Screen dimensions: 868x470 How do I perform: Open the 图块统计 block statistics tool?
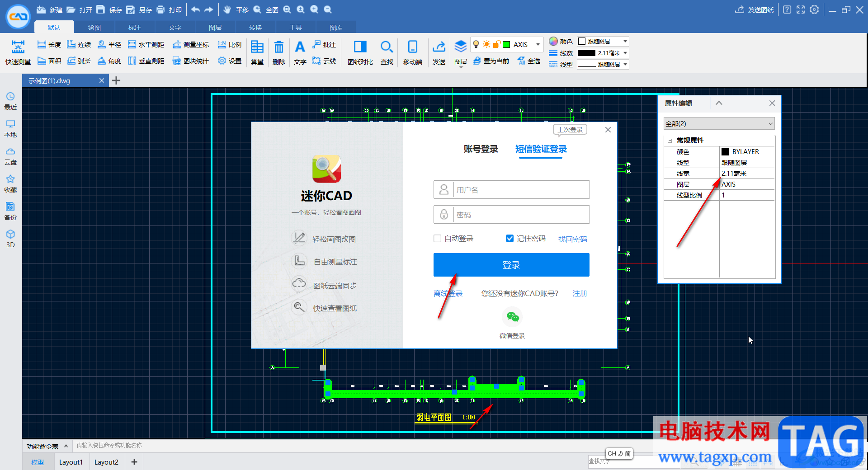[190, 61]
